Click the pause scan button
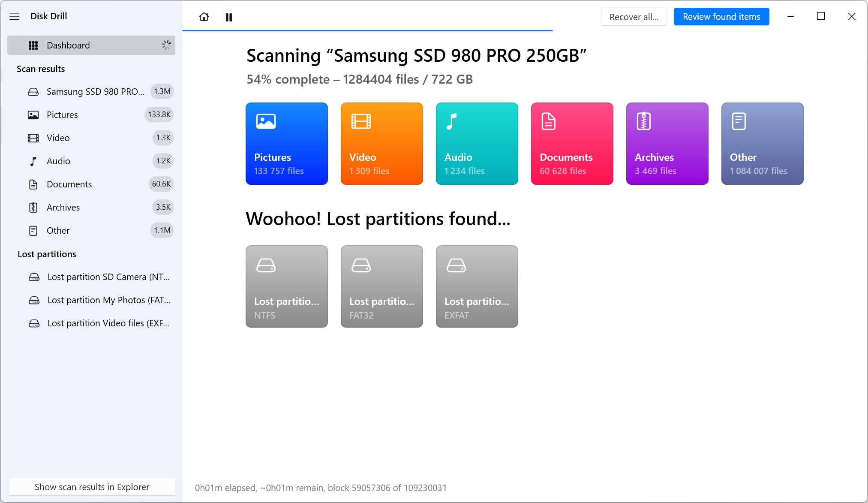The height and width of the screenshot is (503, 868). coord(228,16)
